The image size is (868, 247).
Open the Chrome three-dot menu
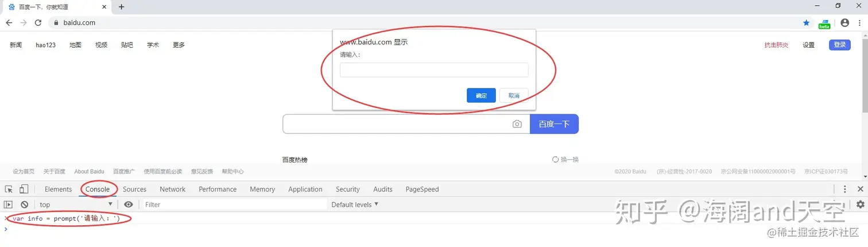[859, 23]
